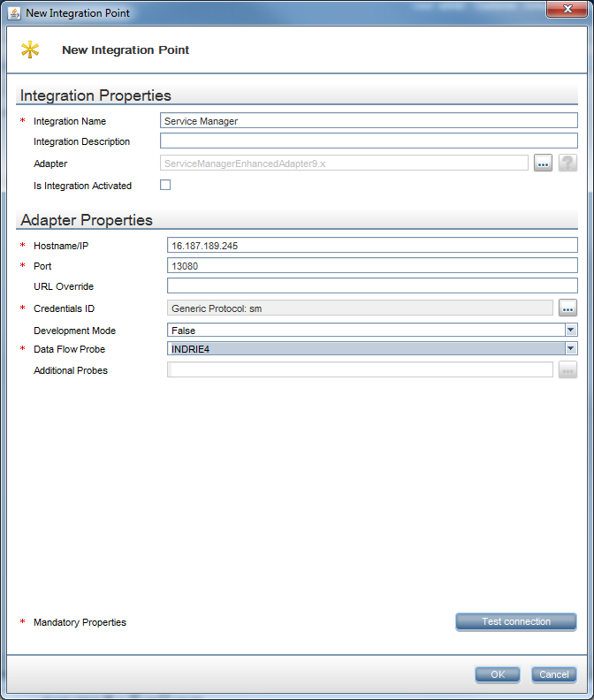This screenshot has width=594, height=700.
Task: Click the Additional Probes ellipsis button
Action: tap(567, 370)
